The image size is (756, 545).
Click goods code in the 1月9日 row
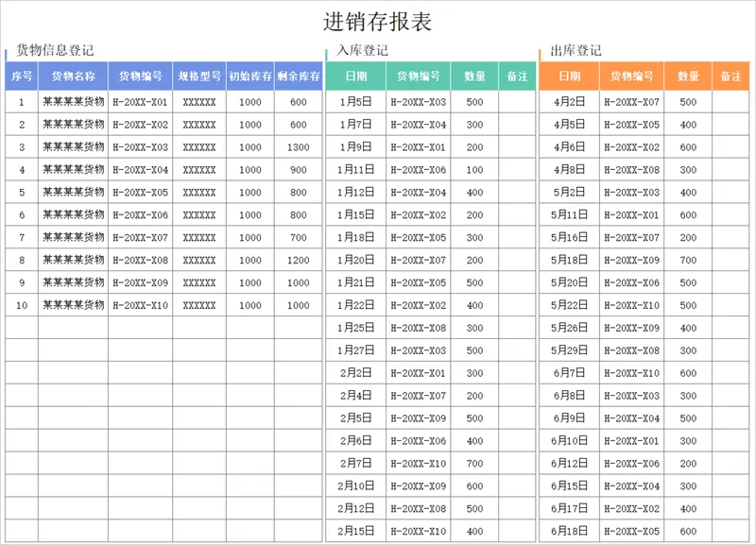coord(418,147)
